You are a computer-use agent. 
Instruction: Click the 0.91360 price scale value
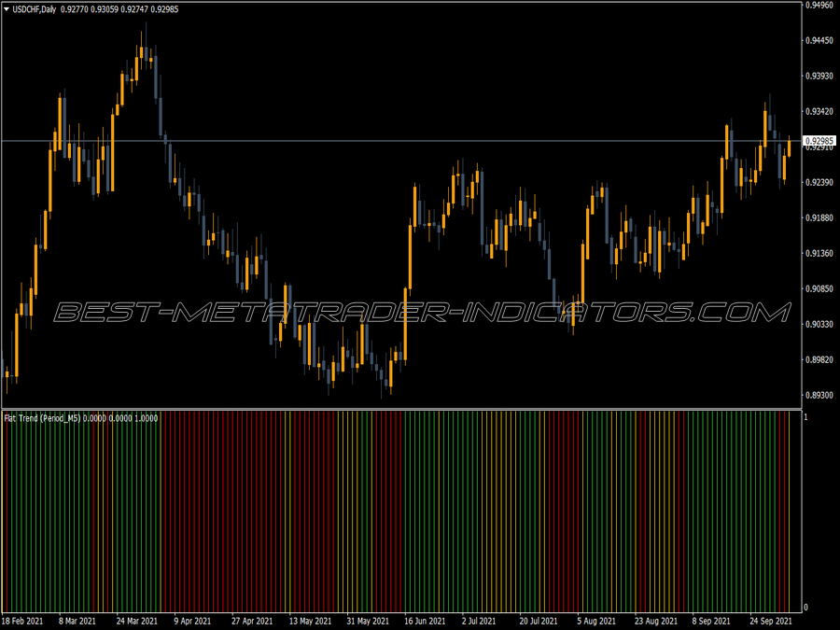[x=819, y=253]
